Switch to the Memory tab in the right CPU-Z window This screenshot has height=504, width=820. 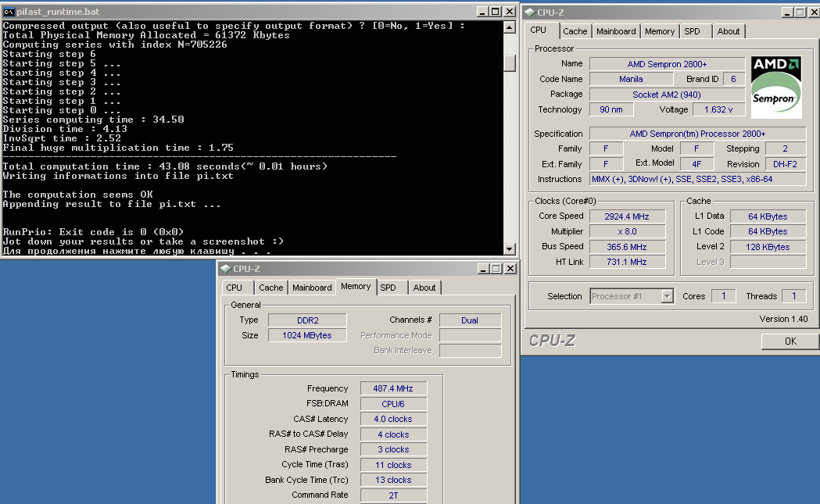[x=660, y=31]
